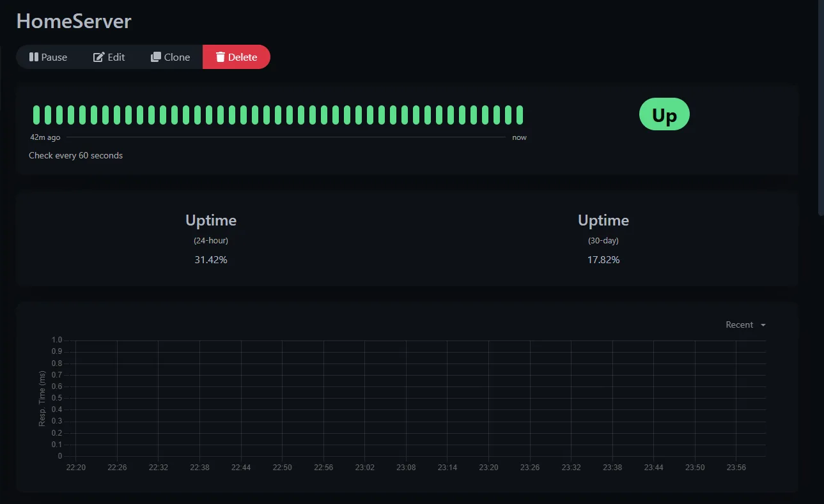The height and width of the screenshot is (504, 824).
Task: Click the 'Resp. Time (ms)' axis label
Action: 42,399
